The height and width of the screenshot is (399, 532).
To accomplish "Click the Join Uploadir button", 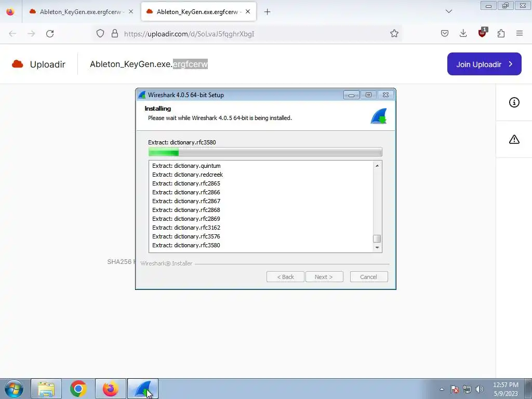I will coord(484,64).
